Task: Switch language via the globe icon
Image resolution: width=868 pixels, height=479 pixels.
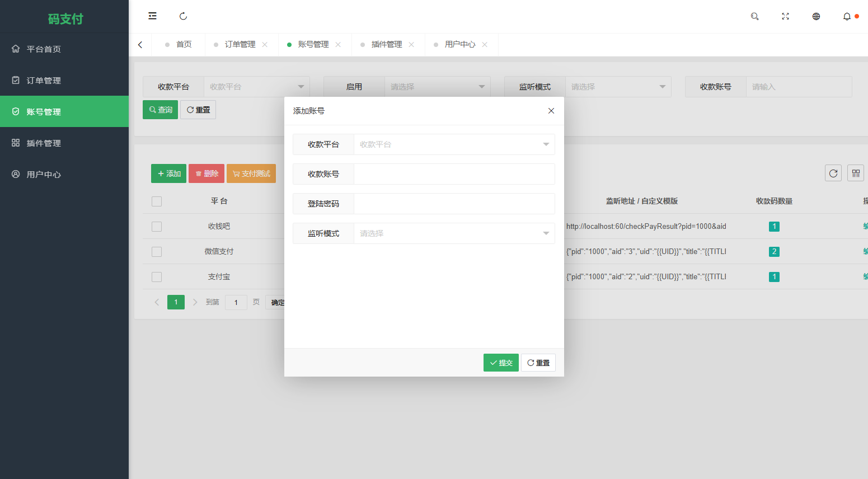Action: coord(816,16)
